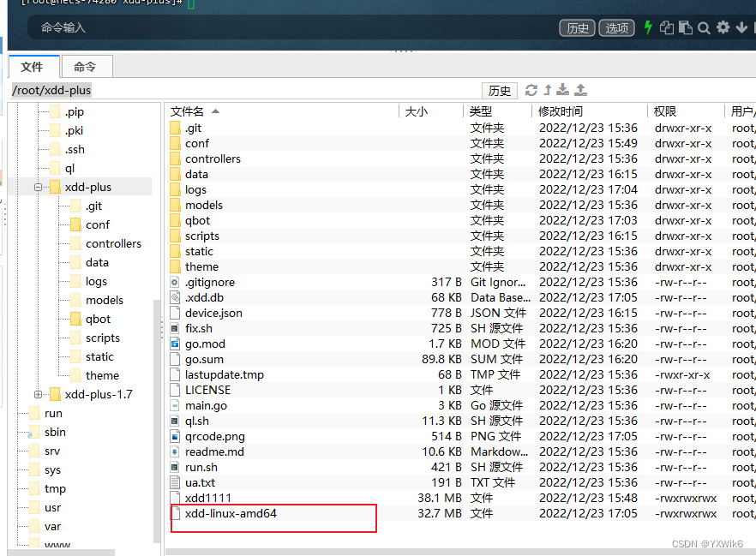Open the logs folder in the file list
This screenshot has width=756, height=556.
point(195,190)
